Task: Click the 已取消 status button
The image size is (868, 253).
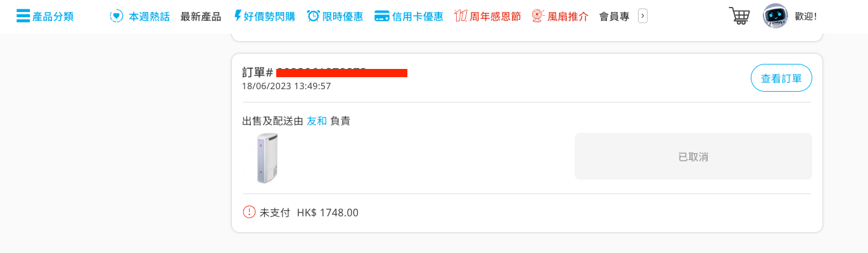Action: tap(693, 156)
